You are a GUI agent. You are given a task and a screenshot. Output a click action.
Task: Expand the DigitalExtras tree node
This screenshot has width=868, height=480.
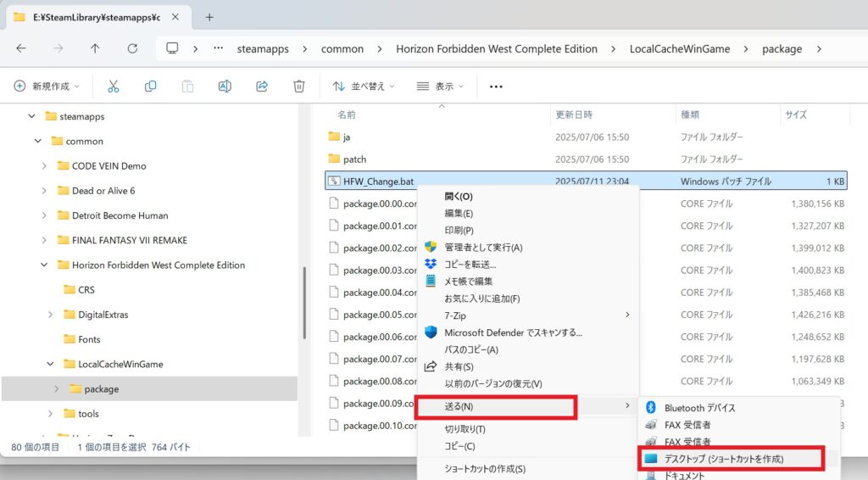click(50, 315)
